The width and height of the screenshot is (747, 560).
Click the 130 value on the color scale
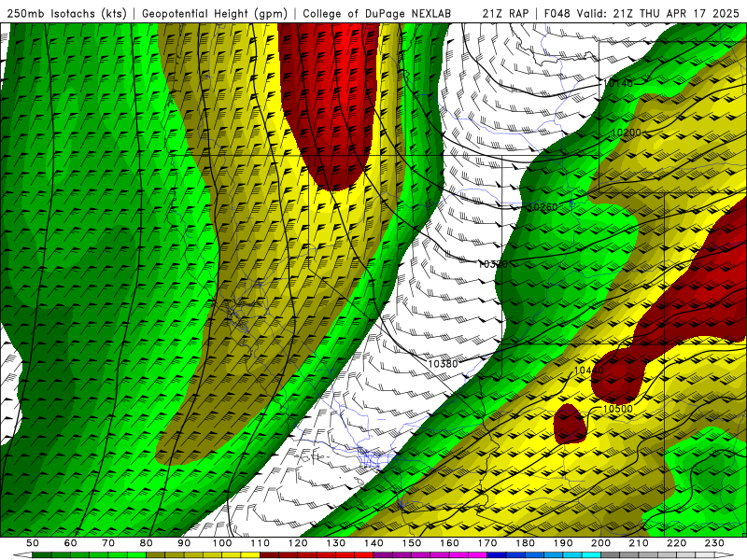tap(336, 543)
